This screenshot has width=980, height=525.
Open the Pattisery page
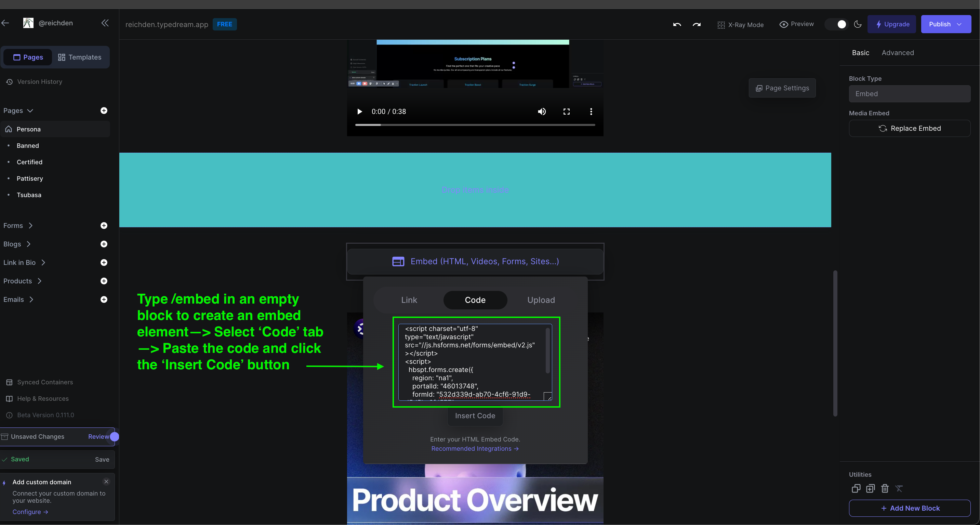coord(30,179)
